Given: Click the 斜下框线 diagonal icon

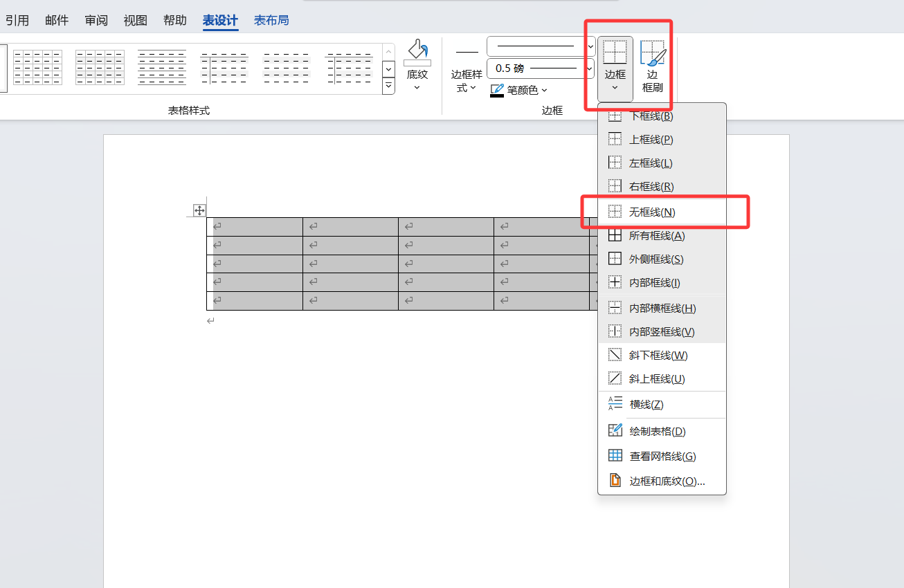Looking at the screenshot, I should click(615, 356).
